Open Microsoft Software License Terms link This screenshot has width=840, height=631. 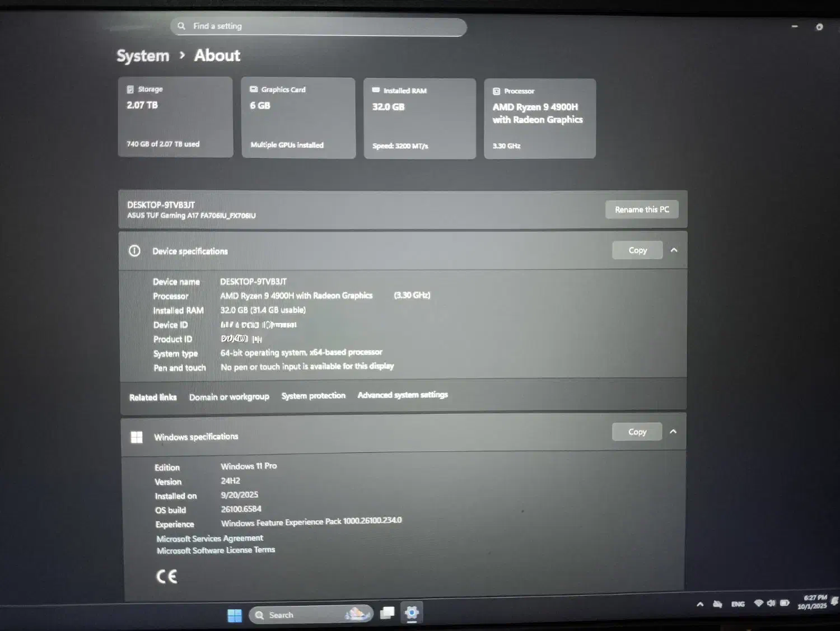[x=216, y=550]
